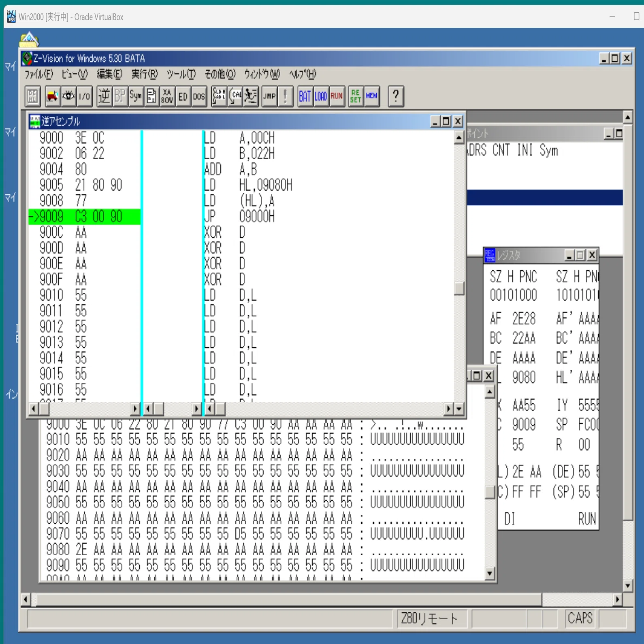This screenshot has width=644, height=644.
Task: Click main window's vertical scroll down arrow
Action: click(x=628, y=585)
